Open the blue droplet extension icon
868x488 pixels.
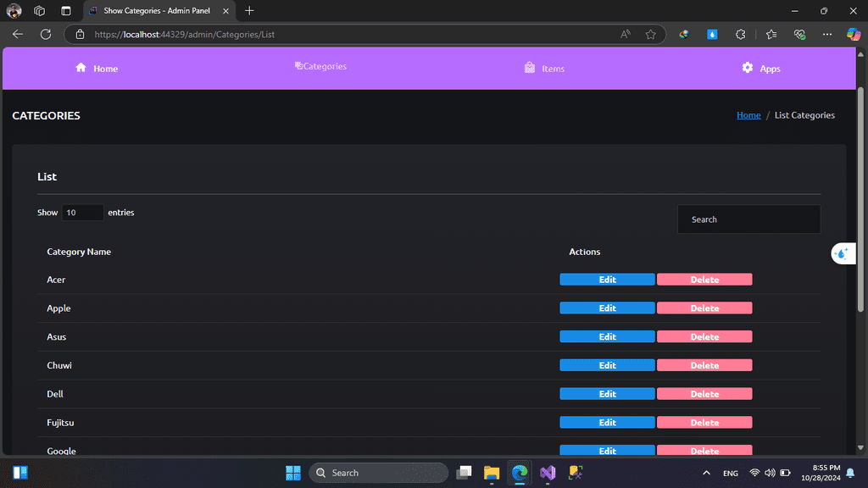pyautogui.click(x=712, y=34)
